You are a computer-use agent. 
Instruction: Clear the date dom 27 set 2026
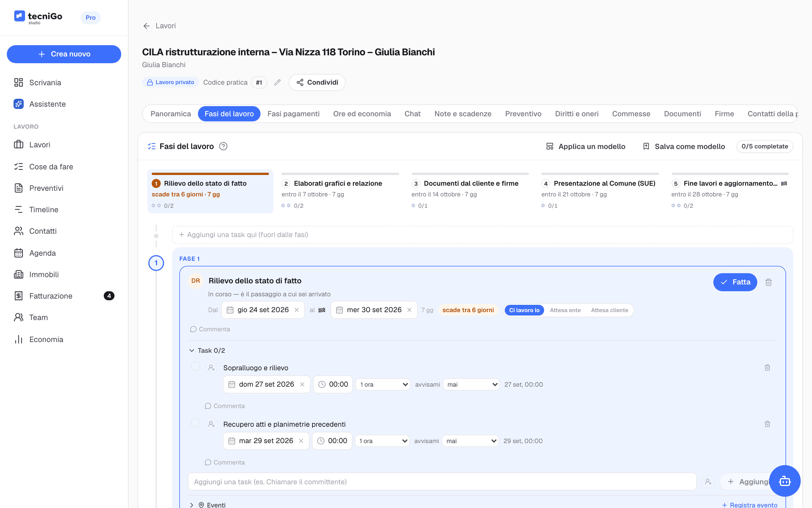click(302, 384)
